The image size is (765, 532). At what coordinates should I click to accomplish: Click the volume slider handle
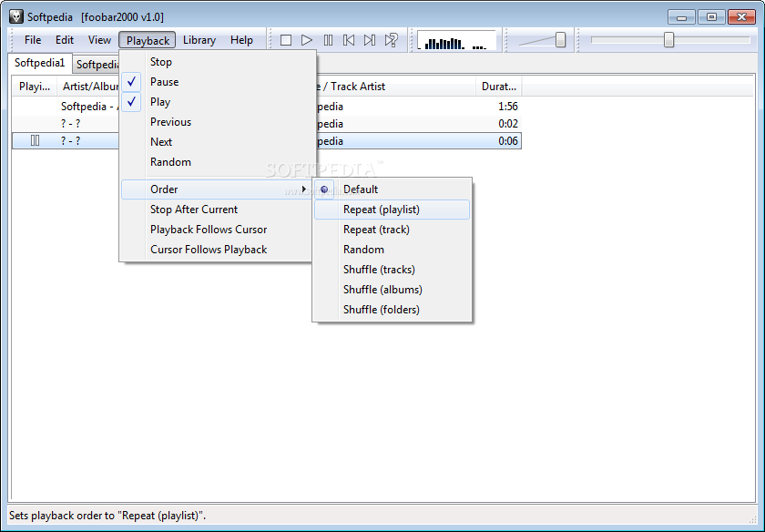tap(560, 40)
